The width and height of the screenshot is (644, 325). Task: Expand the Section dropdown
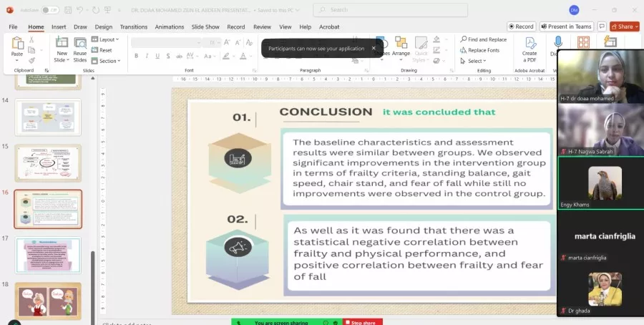[x=109, y=61]
